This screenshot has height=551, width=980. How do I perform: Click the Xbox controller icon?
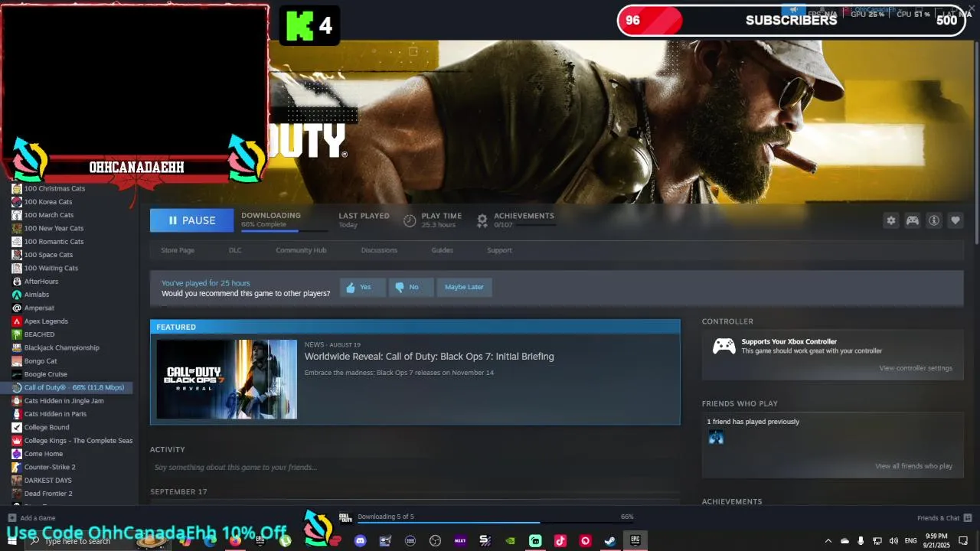724,346
